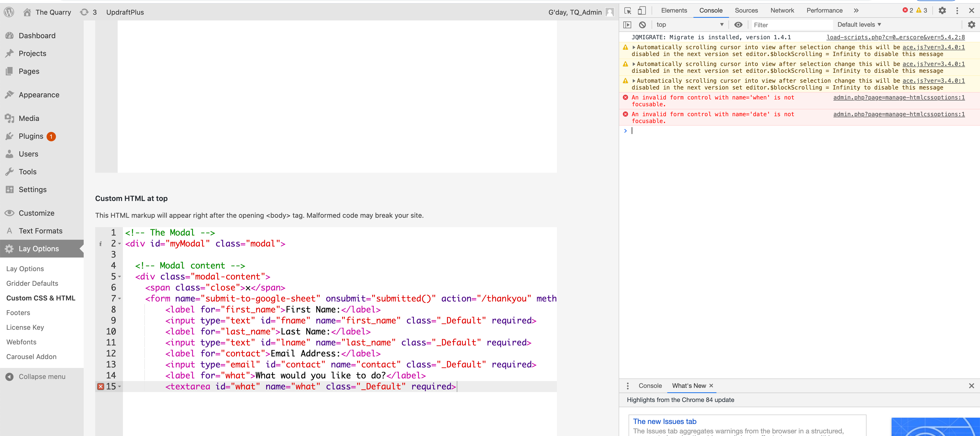980x436 pixels.
Task: Open the Default levels dropdown
Action: tap(859, 25)
